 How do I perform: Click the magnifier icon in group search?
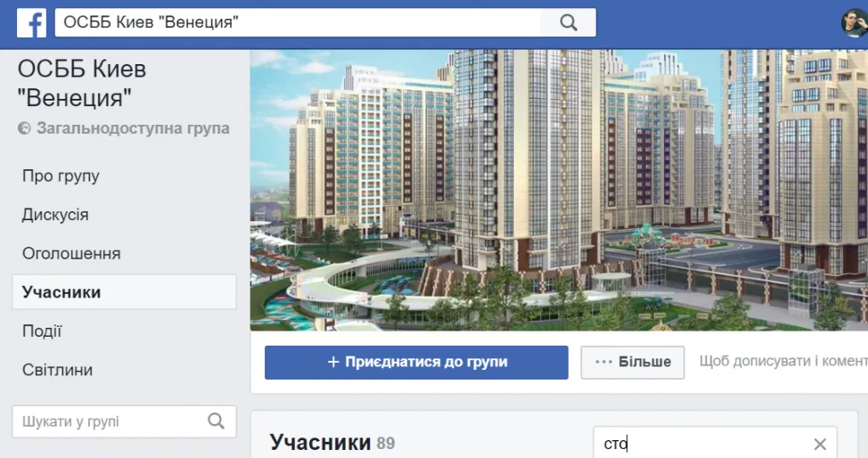[x=216, y=421]
